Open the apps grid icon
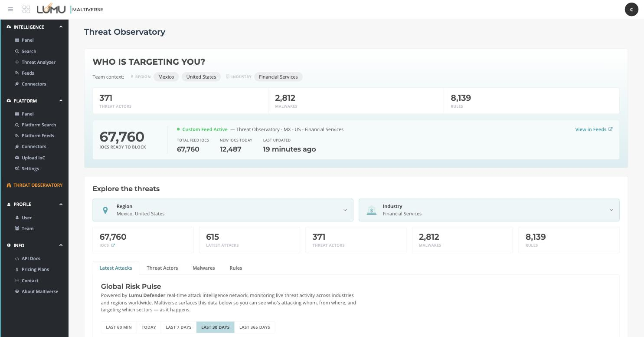Image resolution: width=644 pixels, height=337 pixels. pos(26,9)
